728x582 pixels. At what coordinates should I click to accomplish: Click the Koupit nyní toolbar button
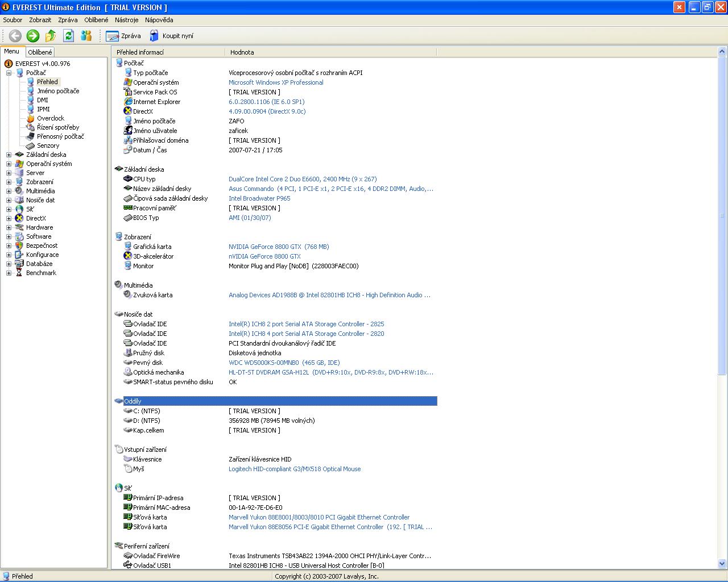click(x=171, y=36)
